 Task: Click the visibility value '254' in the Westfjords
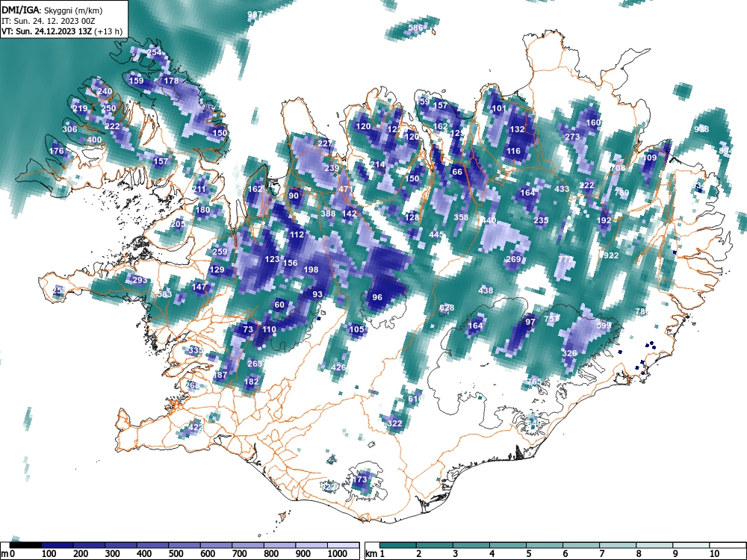pos(155,52)
